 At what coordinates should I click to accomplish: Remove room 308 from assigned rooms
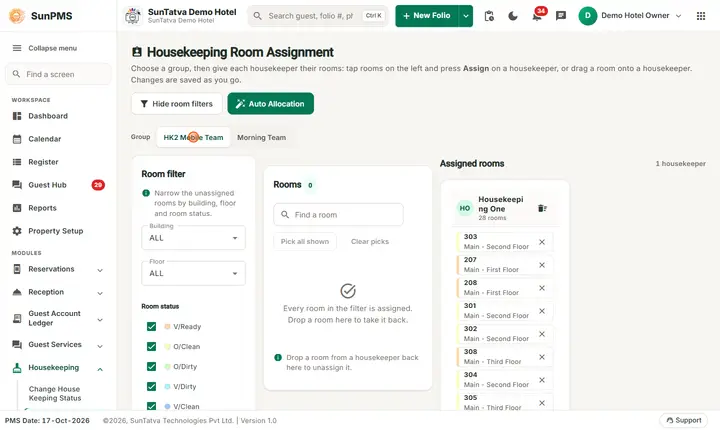click(542, 357)
